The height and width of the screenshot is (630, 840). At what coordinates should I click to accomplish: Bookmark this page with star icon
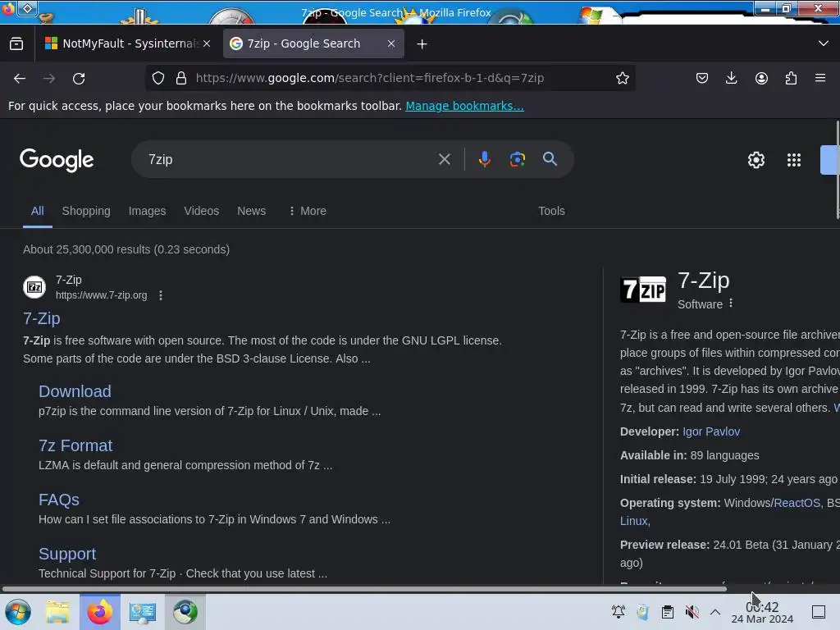(x=622, y=78)
